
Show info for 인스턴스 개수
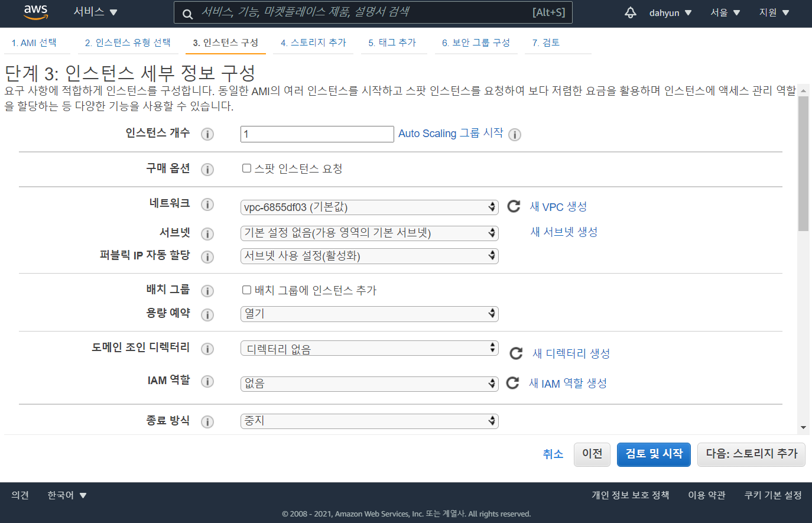coord(207,134)
